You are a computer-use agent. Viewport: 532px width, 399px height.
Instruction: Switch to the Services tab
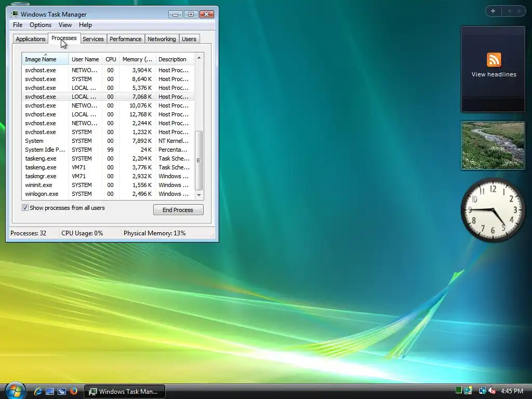click(x=93, y=39)
